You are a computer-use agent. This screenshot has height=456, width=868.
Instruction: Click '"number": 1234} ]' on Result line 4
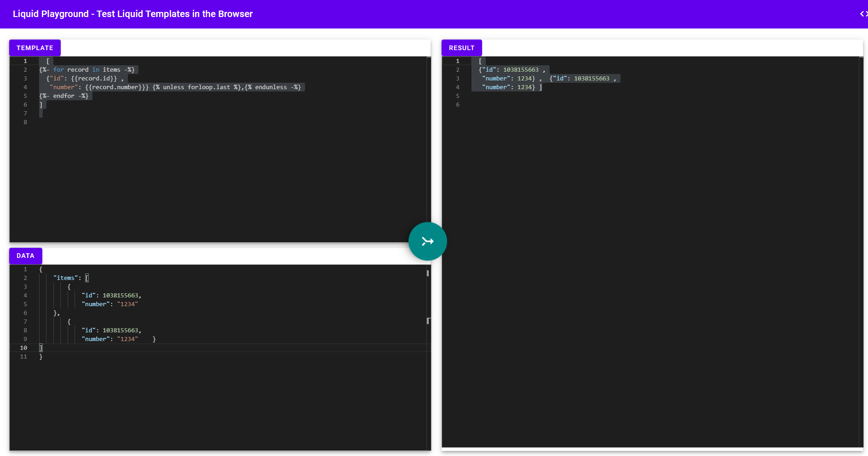coord(512,87)
